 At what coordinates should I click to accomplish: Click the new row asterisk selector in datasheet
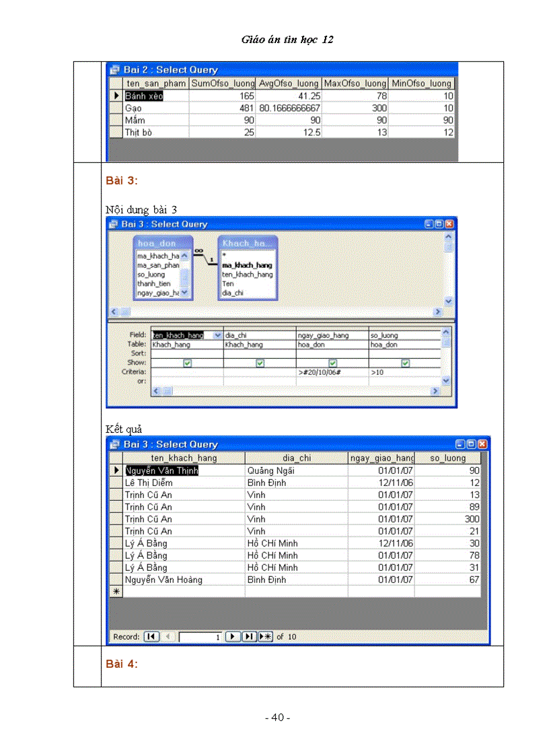116,590
